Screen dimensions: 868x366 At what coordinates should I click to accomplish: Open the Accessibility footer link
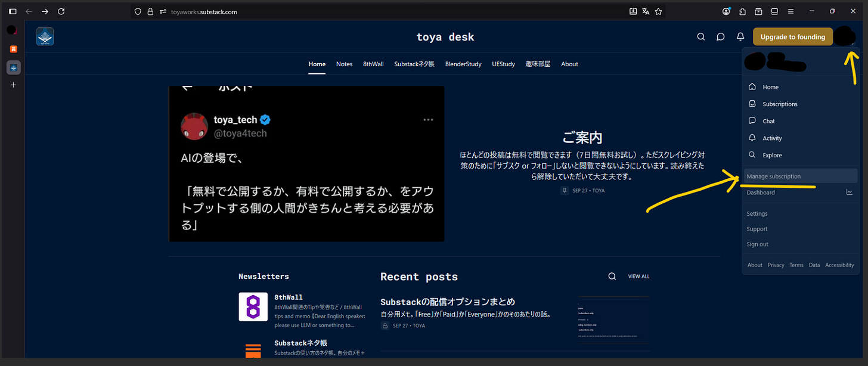tap(839, 265)
